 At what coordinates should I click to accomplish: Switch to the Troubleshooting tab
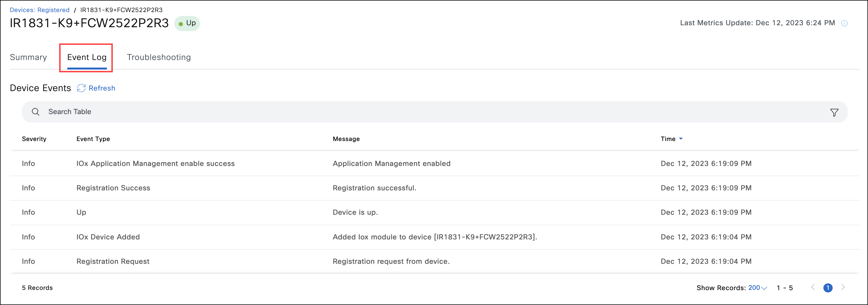click(x=159, y=57)
